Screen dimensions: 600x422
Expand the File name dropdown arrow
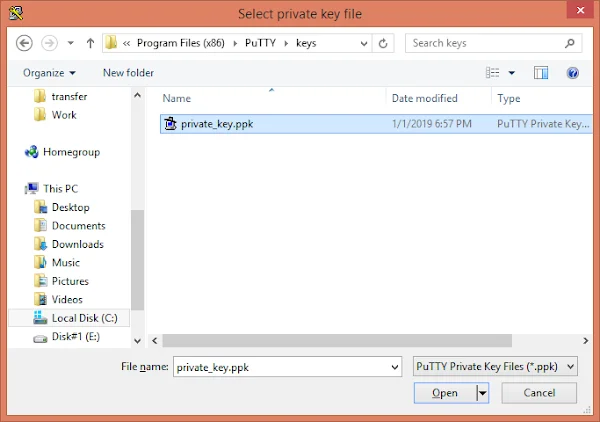(x=395, y=367)
